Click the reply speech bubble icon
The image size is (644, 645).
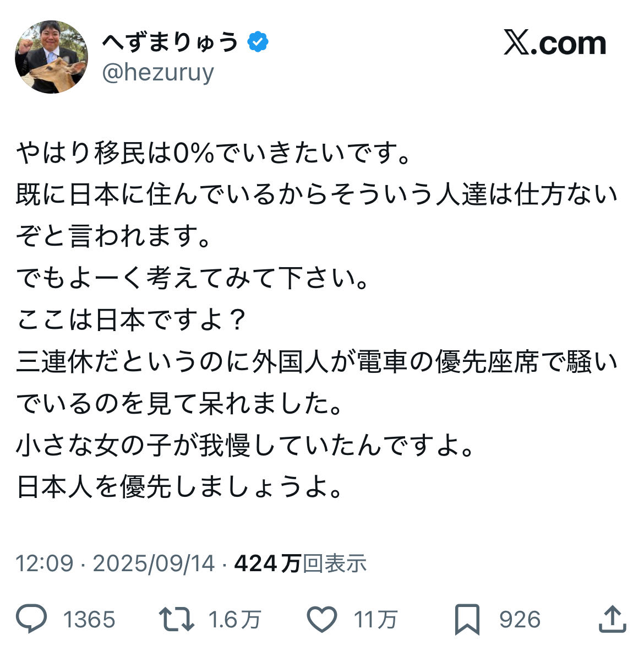pyautogui.click(x=31, y=619)
